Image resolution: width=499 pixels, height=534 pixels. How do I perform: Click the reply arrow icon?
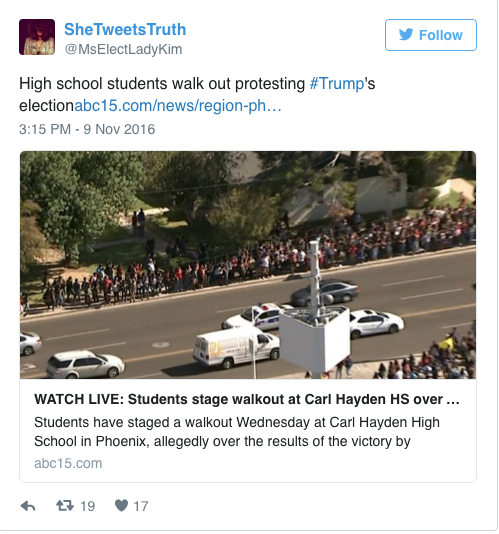pos(28,507)
